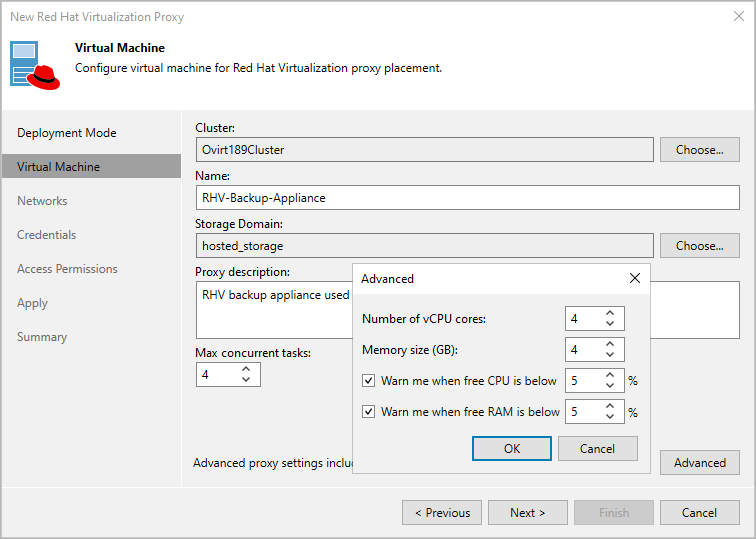Click the 'Proxy description:' label
The height and width of the screenshot is (539, 756).
(x=242, y=272)
